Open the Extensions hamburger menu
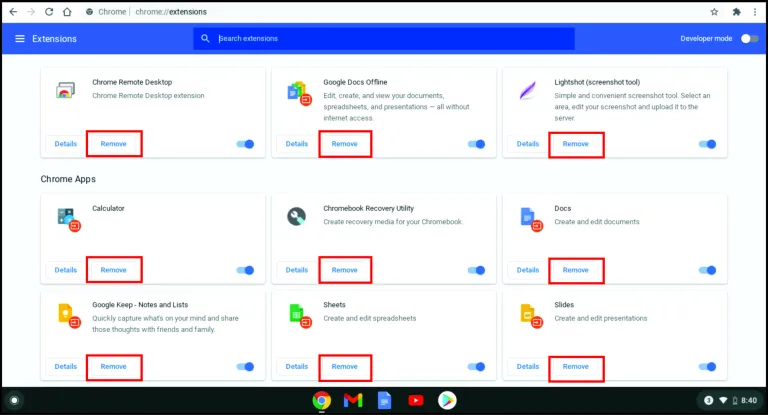 [x=20, y=38]
